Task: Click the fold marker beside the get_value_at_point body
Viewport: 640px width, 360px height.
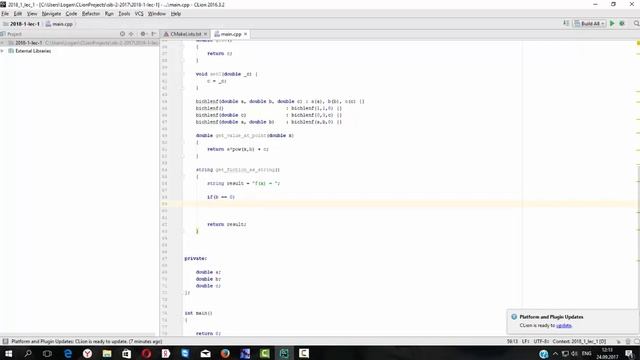Action: click(183, 142)
